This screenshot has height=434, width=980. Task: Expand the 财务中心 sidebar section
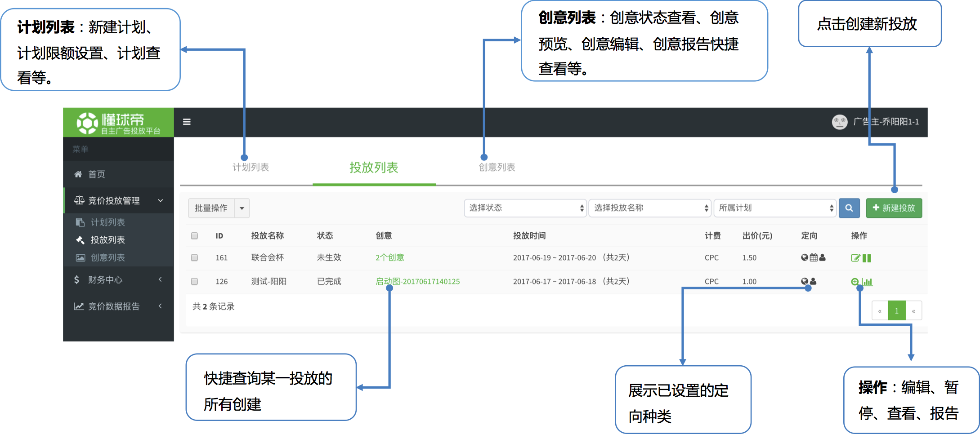tap(118, 279)
